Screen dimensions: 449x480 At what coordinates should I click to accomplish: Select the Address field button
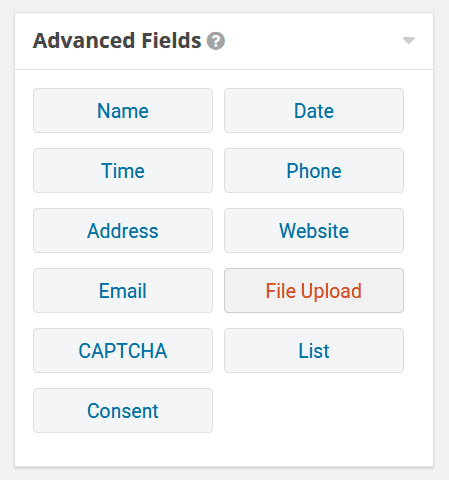tap(123, 231)
